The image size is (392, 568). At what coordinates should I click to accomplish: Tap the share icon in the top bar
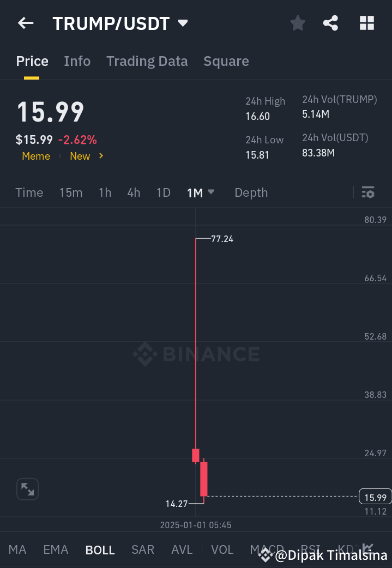pyautogui.click(x=330, y=23)
